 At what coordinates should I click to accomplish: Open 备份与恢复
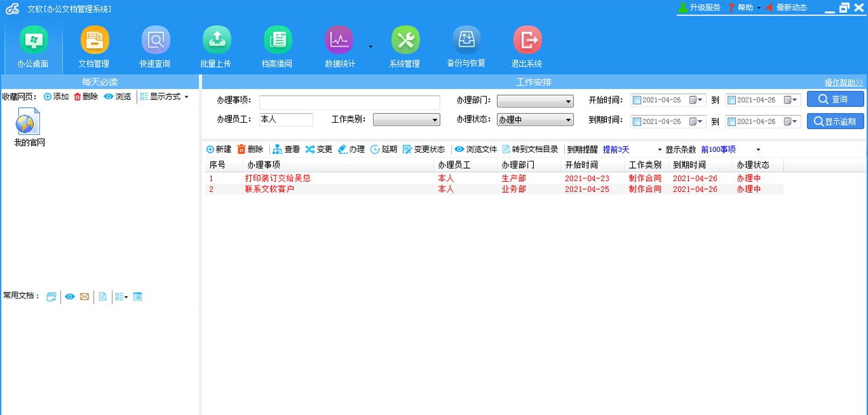coord(467,45)
